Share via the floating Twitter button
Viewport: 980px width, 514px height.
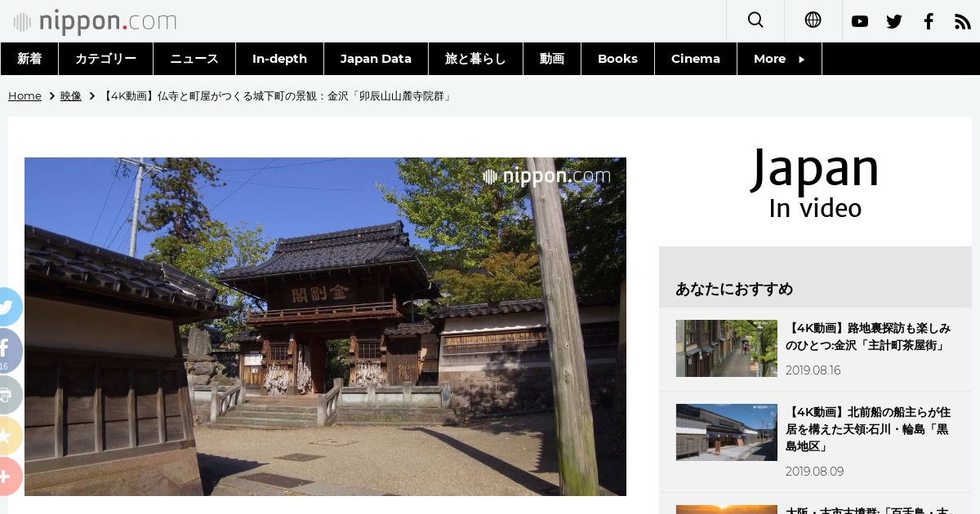8,307
